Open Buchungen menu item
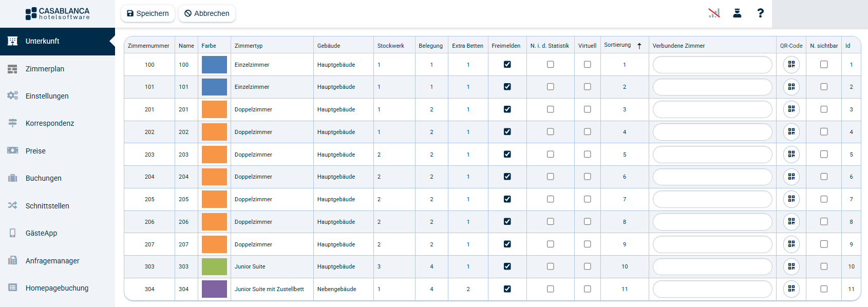868x307 pixels. (x=58, y=178)
